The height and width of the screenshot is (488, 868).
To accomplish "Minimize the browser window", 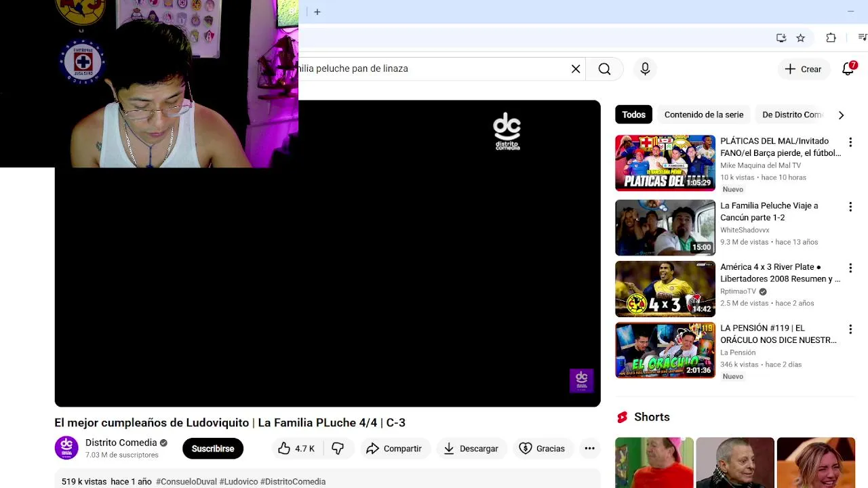I will [x=850, y=12].
